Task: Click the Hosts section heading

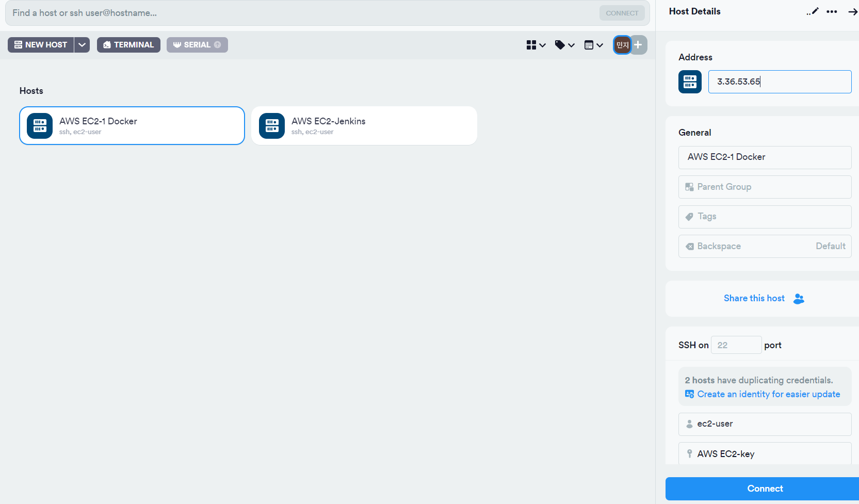Action: [x=31, y=91]
